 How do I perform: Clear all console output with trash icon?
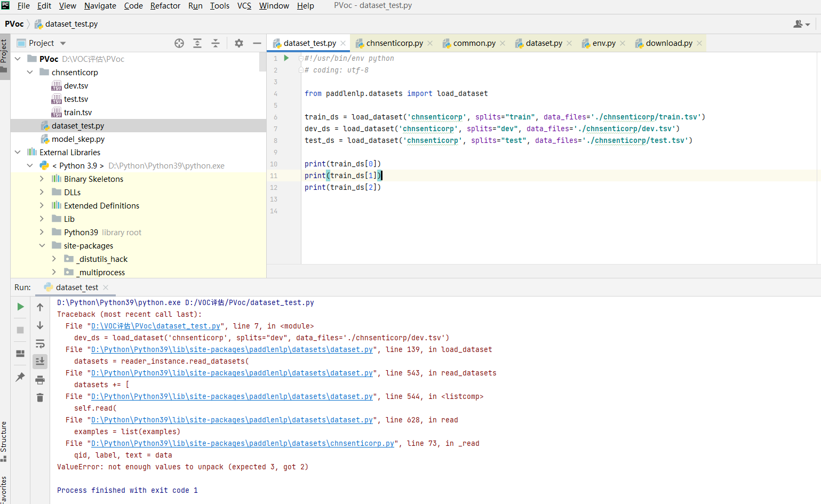coord(40,397)
